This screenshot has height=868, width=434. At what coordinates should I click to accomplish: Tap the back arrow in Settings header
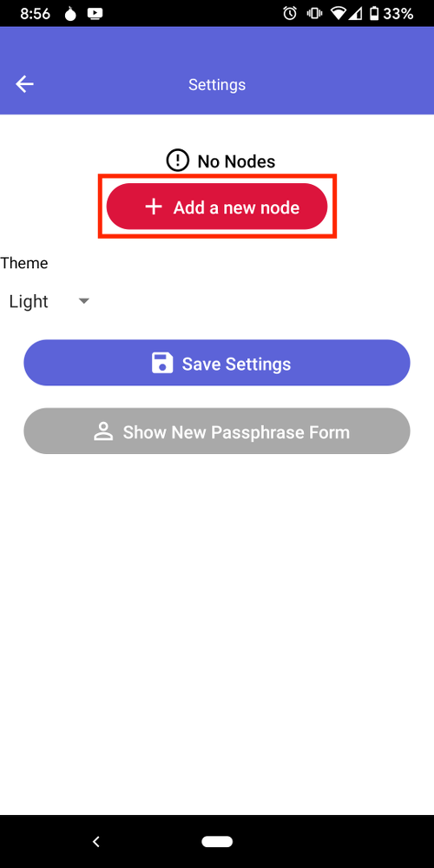24,84
